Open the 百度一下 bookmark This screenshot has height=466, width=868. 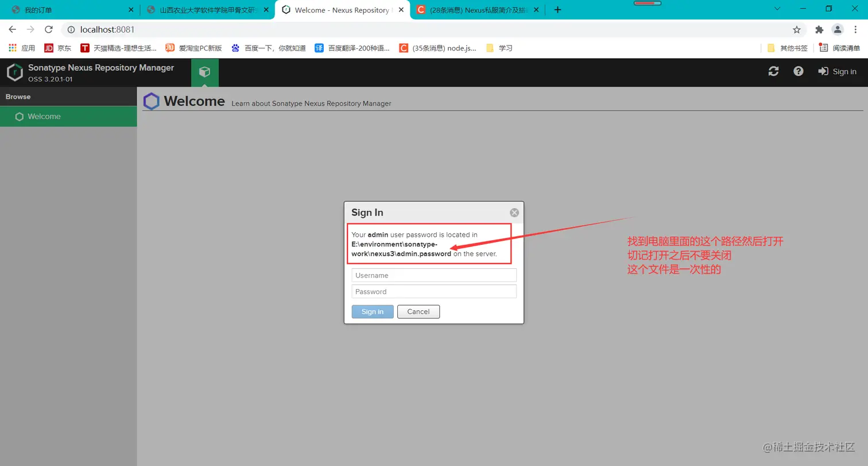coord(268,48)
